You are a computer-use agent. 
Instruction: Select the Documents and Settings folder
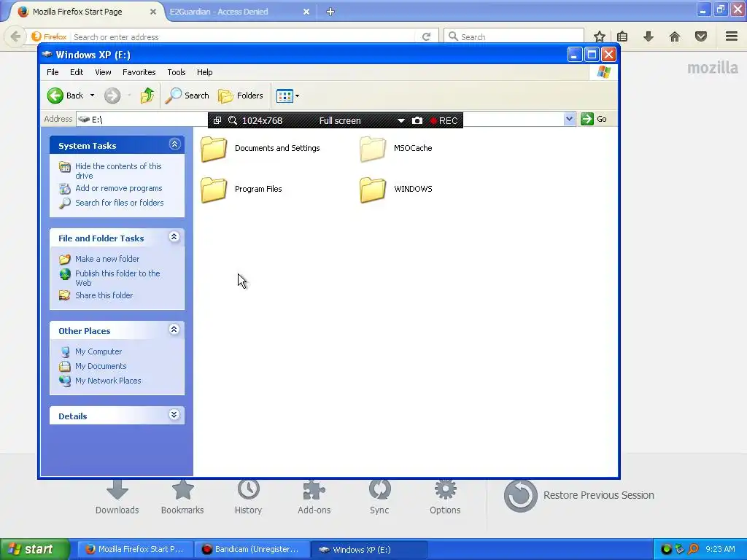click(x=260, y=149)
